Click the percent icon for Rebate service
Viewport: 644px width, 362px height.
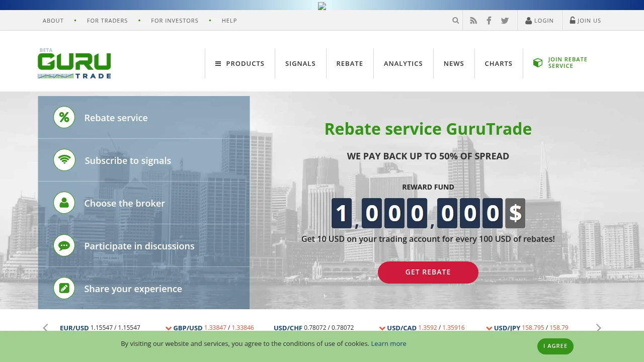[x=64, y=117]
